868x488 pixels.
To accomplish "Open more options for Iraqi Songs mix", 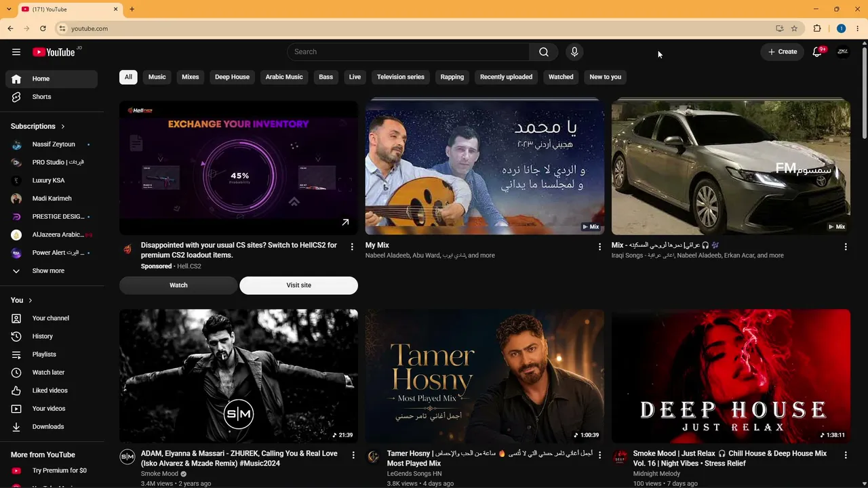I will click(x=846, y=247).
